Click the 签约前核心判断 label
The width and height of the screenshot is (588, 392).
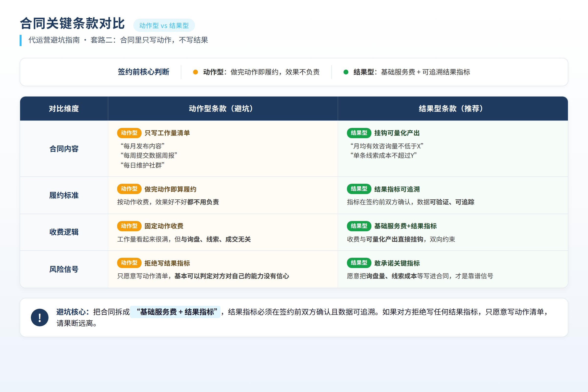[x=144, y=72]
